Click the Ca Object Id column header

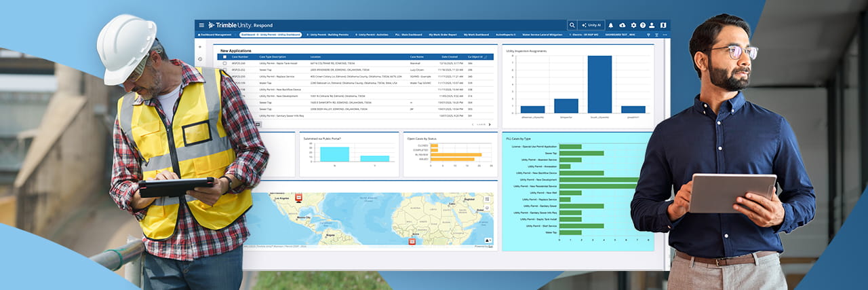point(475,57)
